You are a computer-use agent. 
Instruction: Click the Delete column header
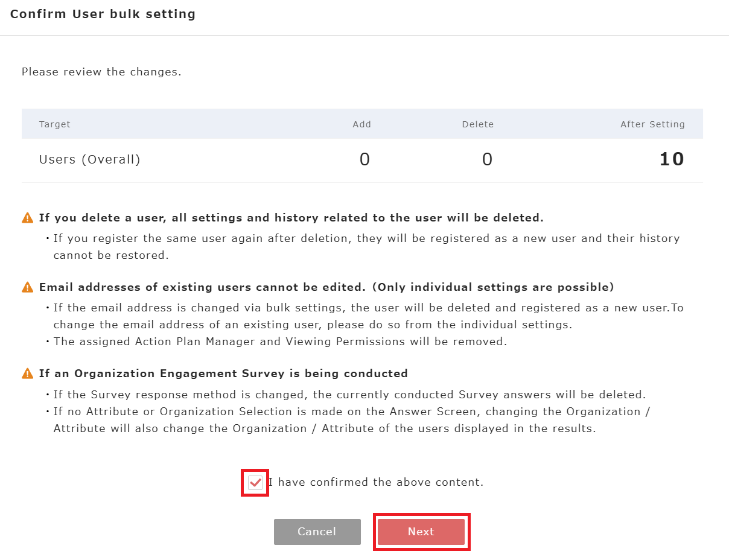click(478, 124)
